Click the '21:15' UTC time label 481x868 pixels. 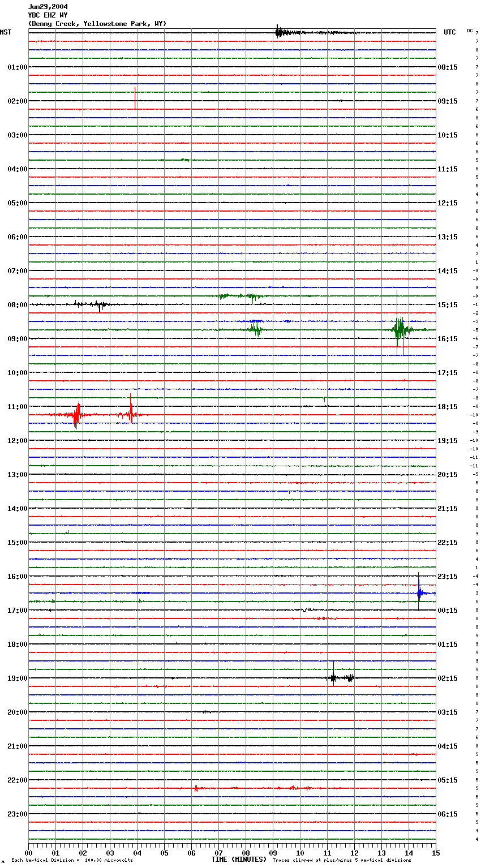pos(448,509)
